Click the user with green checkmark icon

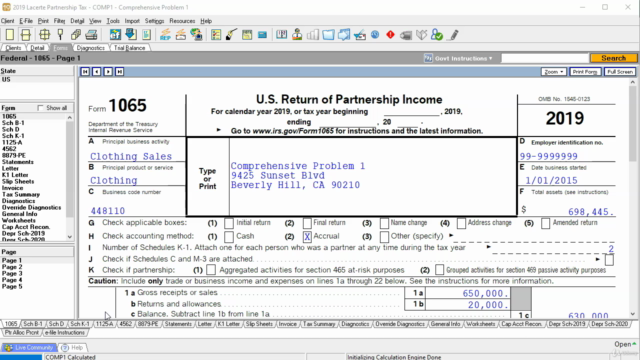[x=437, y=35]
